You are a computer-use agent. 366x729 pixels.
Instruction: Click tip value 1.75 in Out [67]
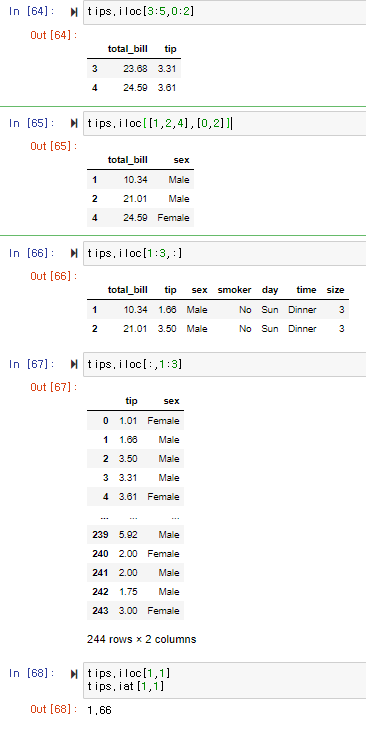(128, 592)
